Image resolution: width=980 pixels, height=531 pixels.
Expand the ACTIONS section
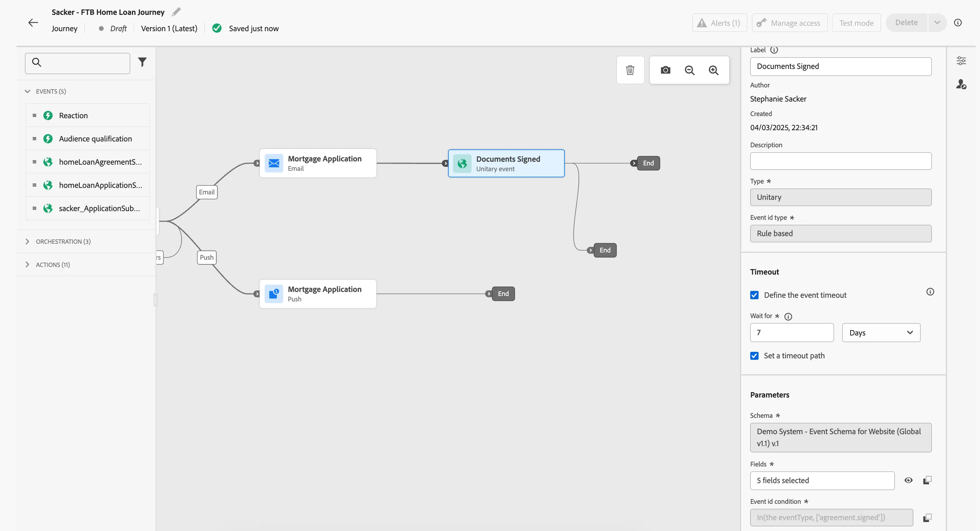pos(28,264)
